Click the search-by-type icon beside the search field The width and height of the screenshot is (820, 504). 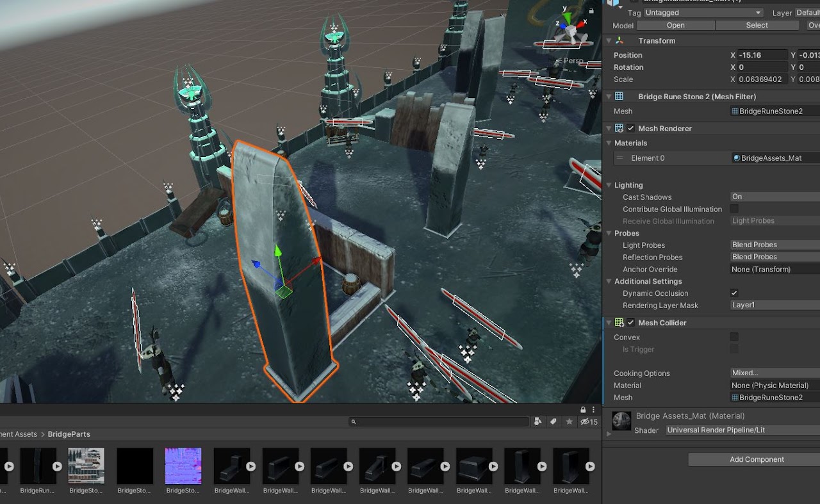tap(539, 421)
